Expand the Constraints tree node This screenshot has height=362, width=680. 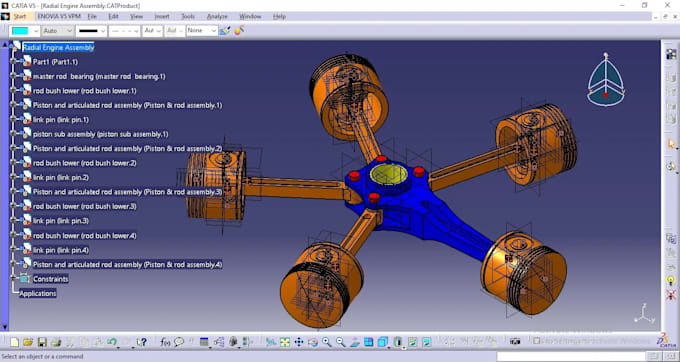(13, 278)
